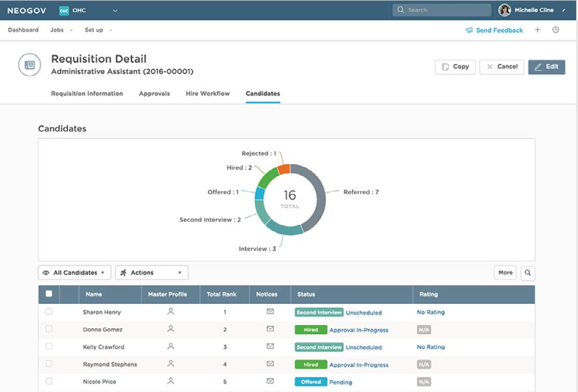This screenshot has width=578, height=392.
Task: Sort by the Status column header
Action: tap(306, 294)
